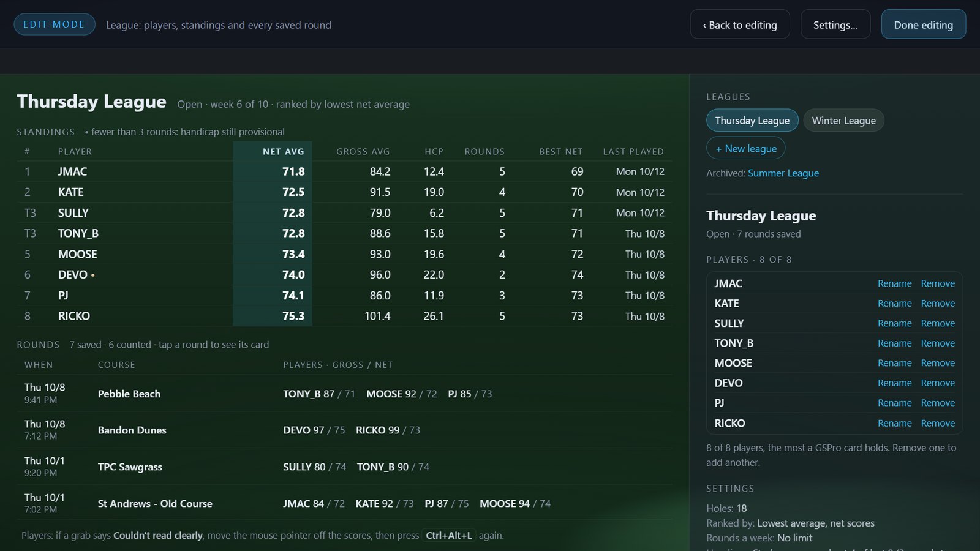Click handicap value 26.1
The height and width of the screenshot is (551, 980).
click(x=434, y=316)
